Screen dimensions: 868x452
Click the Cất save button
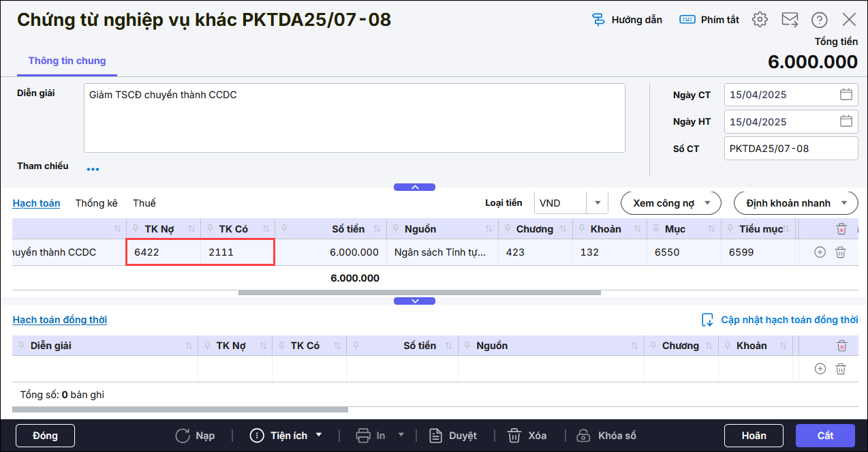point(824,436)
